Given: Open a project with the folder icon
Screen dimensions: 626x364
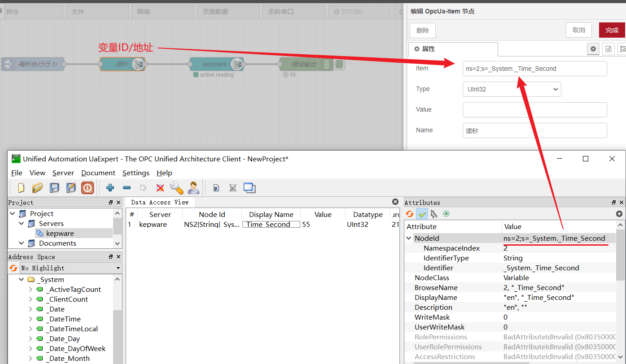Looking at the screenshot, I should (38, 188).
